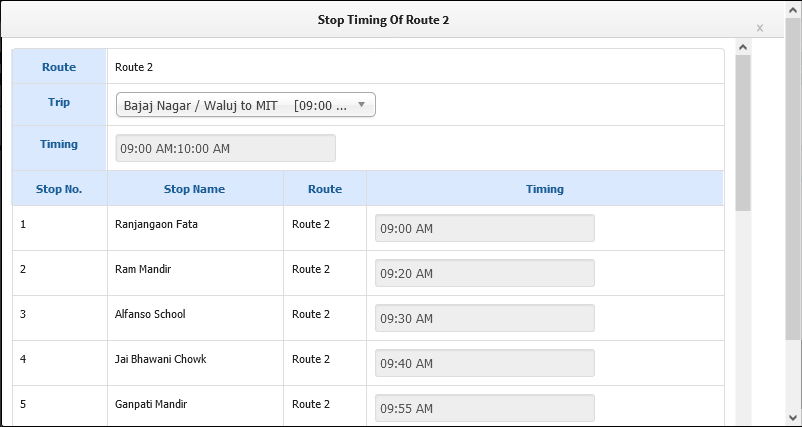Click the inner scrollbar up arrow
The image size is (802, 427).
[x=743, y=47]
